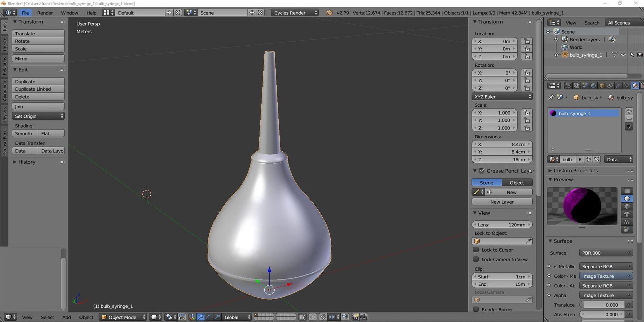Click the Translate manipulator arrow icon

[x=201, y=317]
